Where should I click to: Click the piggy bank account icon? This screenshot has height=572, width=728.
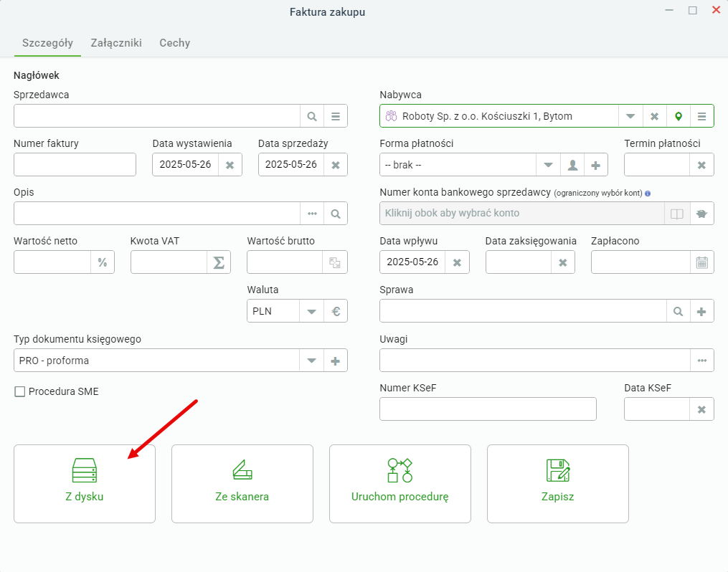tap(701, 214)
